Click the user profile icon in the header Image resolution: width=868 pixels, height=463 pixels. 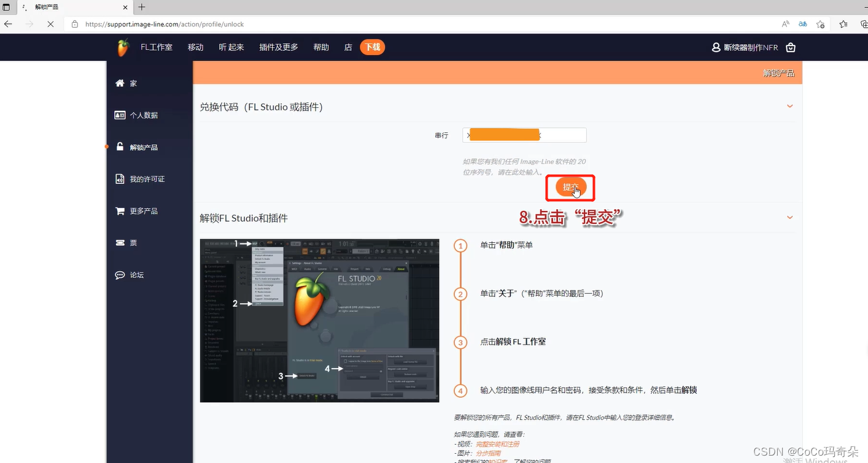[716, 47]
